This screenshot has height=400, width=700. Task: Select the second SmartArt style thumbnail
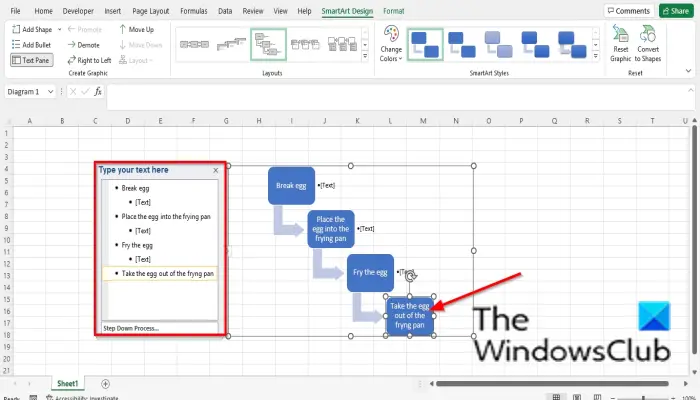pos(462,44)
